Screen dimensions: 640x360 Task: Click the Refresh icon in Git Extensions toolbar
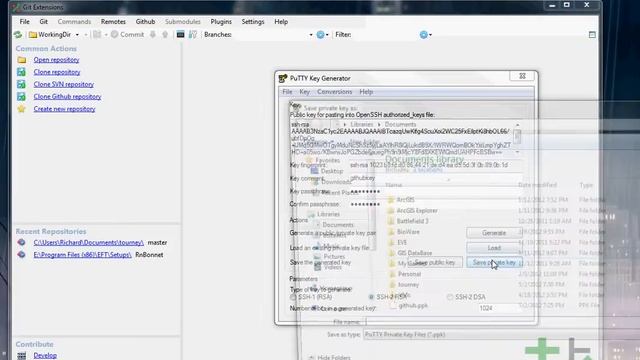pos(18,35)
